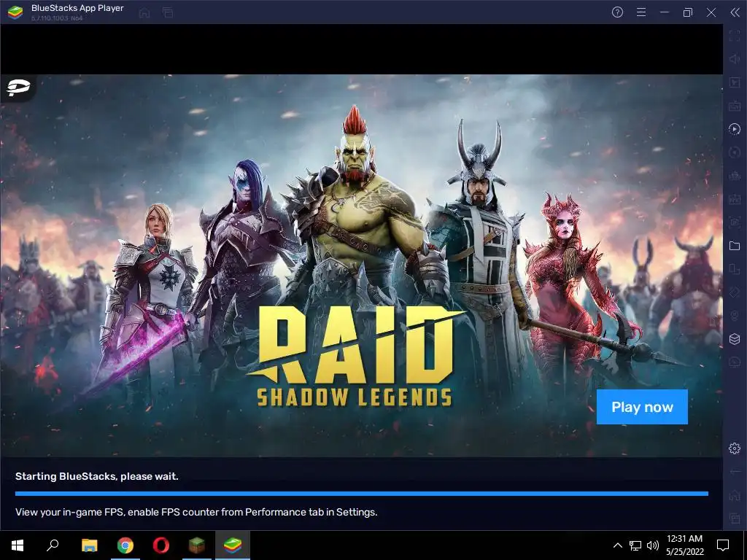Image resolution: width=747 pixels, height=560 pixels.
Task: Click the Home sidebar icon at bottom
Action: click(x=735, y=495)
